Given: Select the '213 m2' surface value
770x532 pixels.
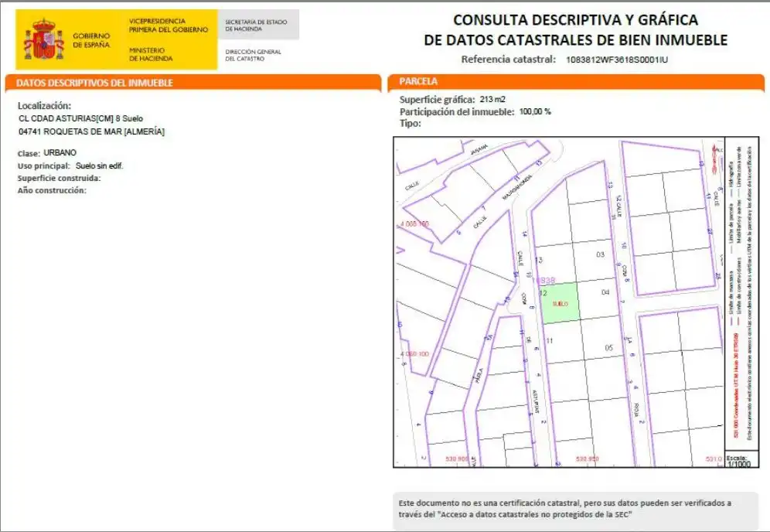Looking at the screenshot, I should [x=492, y=99].
